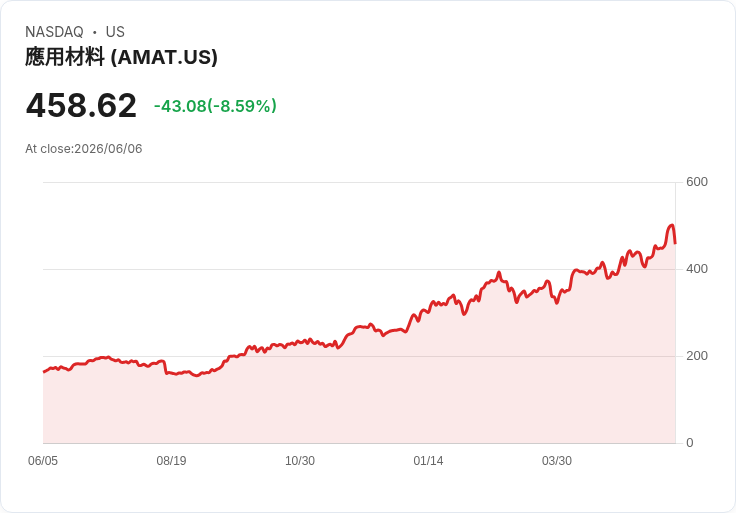This screenshot has width=736, height=513.
Task: Click the 600 y-axis label
Action: pyautogui.click(x=697, y=182)
